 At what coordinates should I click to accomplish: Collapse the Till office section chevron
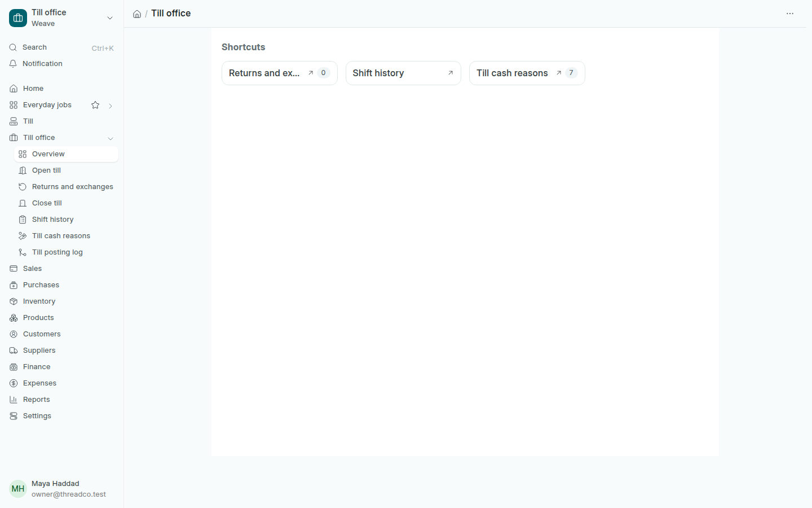111,138
